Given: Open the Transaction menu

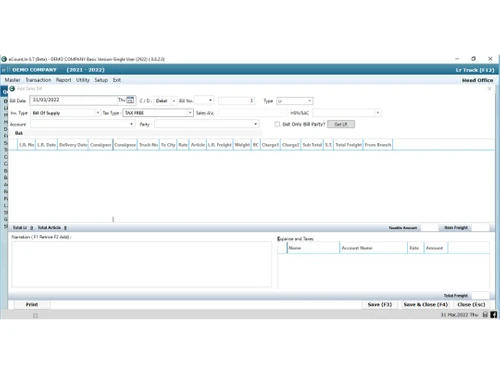Looking at the screenshot, I should (38, 80).
